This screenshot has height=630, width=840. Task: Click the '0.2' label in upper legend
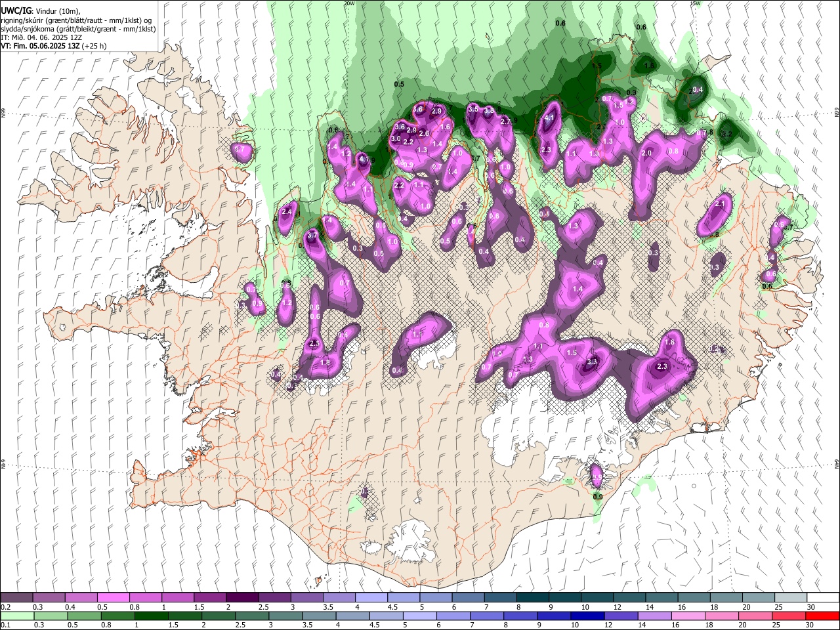tap(5, 607)
